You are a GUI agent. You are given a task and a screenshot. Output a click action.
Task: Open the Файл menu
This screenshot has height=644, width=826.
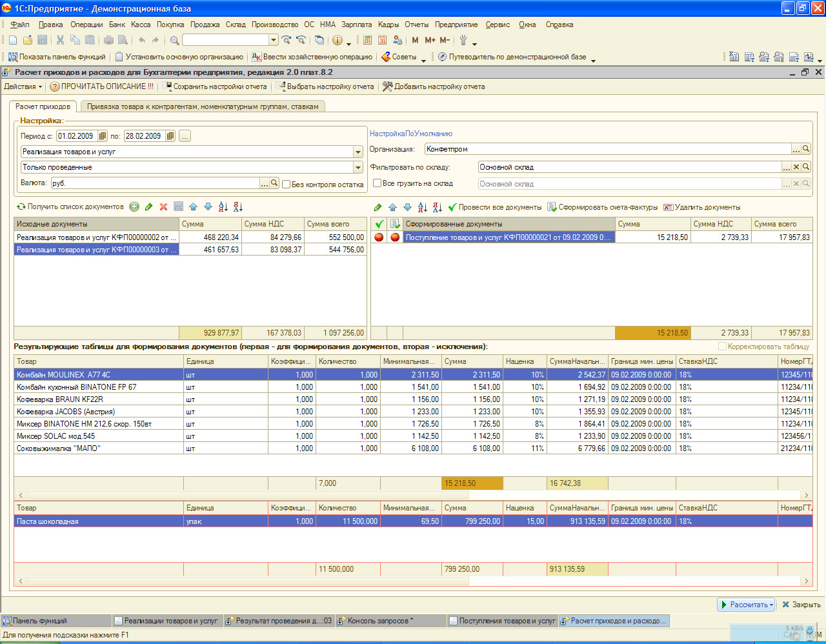[x=20, y=25]
